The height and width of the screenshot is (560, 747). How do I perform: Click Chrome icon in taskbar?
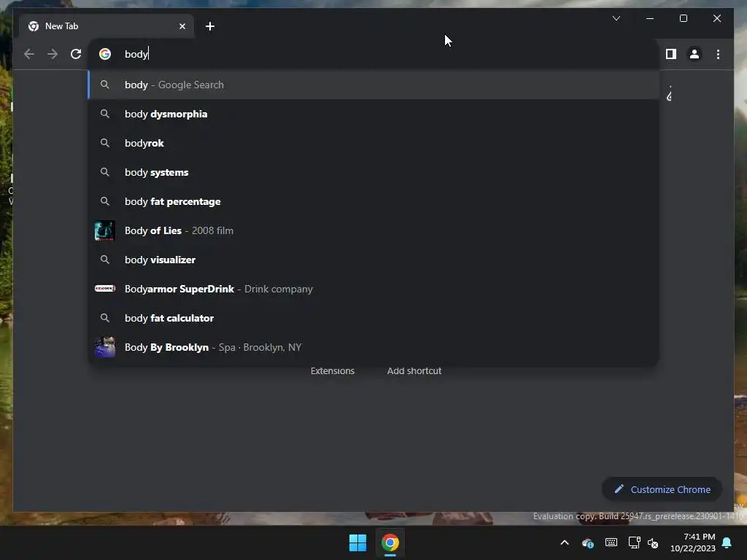click(390, 542)
